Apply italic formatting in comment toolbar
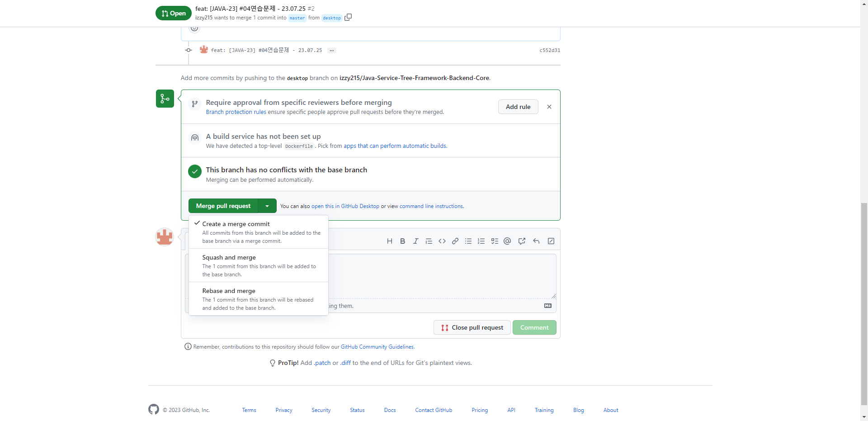868x421 pixels. pos(416,241)
